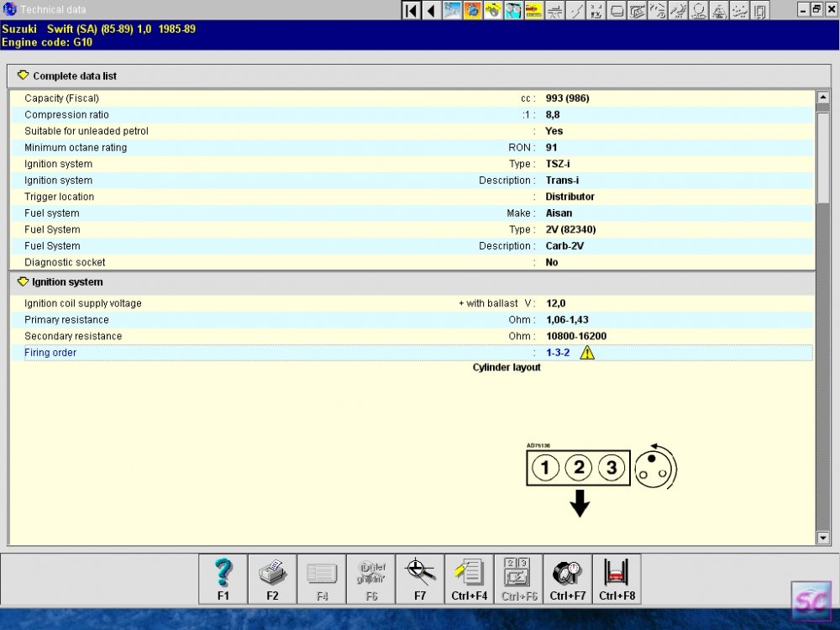Click the greyed F4 list button
Screen dimensions: 840x630
click(322, 579)
